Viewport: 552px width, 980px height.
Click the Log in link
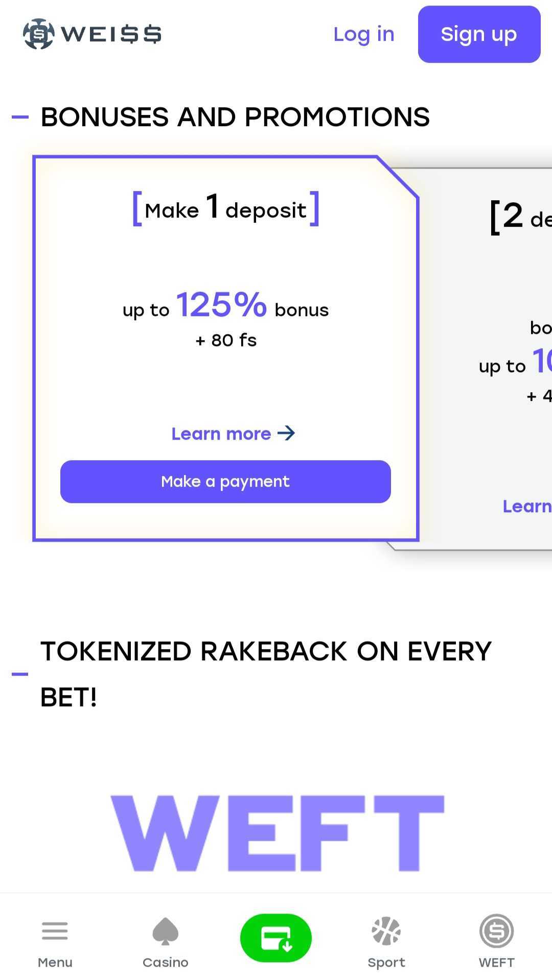click(x=364, y=34)
